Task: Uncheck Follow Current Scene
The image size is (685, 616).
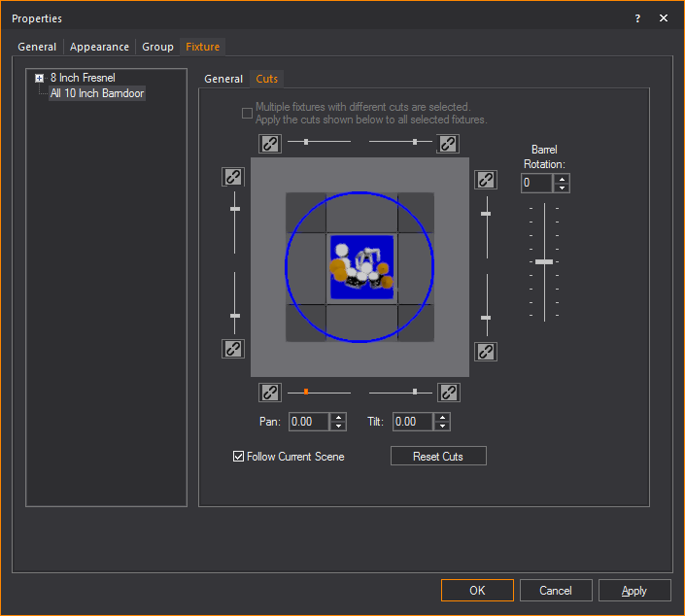Action: click(x=239, y=457)
